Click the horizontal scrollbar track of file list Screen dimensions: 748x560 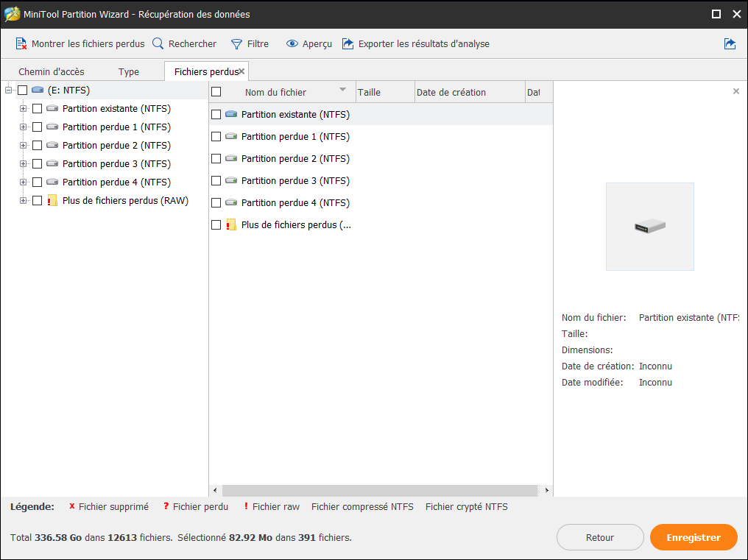click(x=380, y=490)
